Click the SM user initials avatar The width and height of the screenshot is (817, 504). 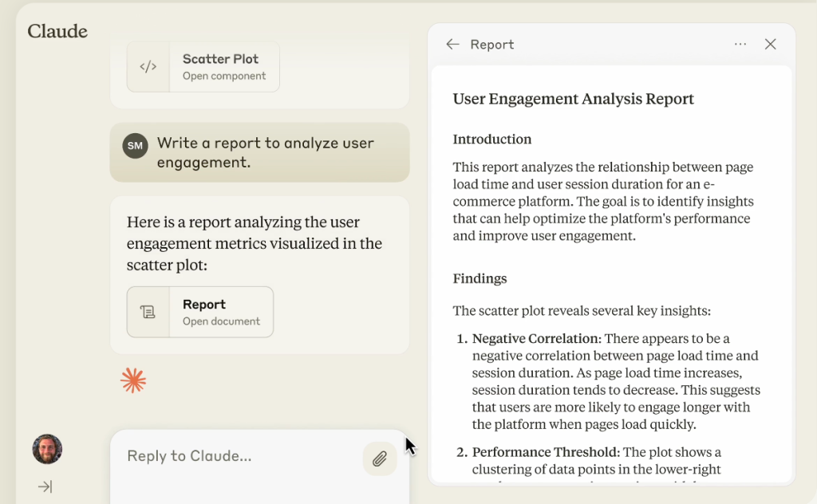pos(135,146)
